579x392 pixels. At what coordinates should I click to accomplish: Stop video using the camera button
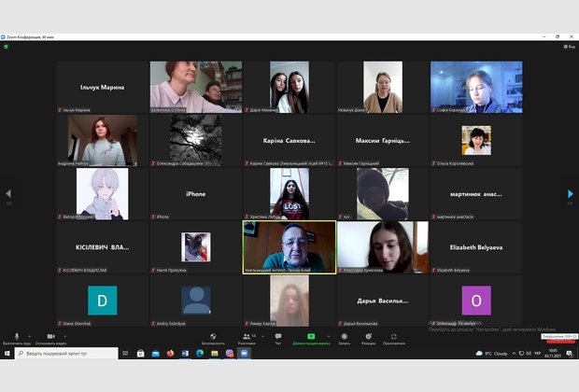pos(50,339)
